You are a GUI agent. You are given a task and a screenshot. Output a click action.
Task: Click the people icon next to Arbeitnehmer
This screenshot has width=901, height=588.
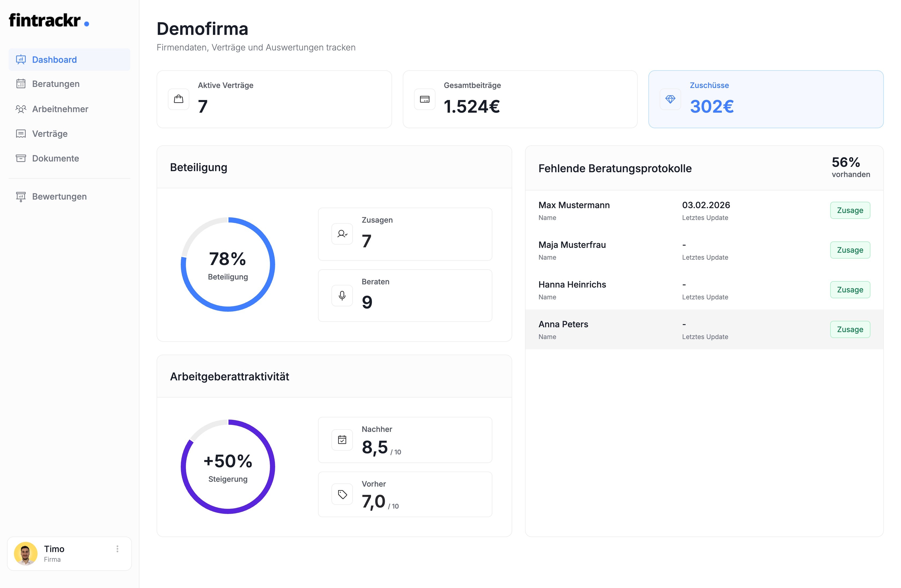pos(21,109)
